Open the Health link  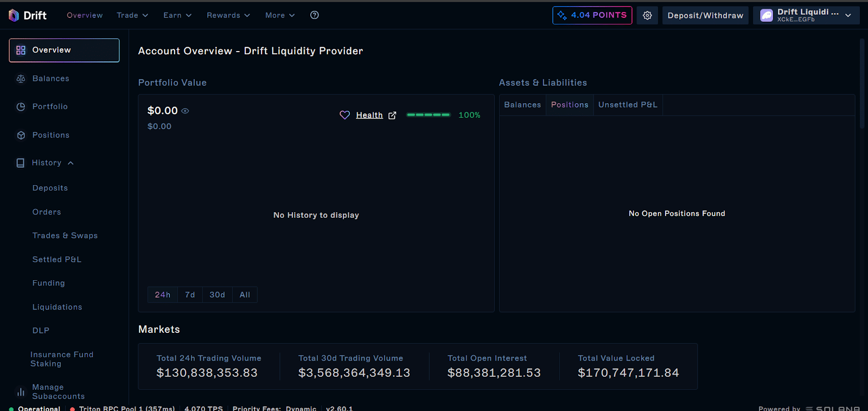coord(369,115)
